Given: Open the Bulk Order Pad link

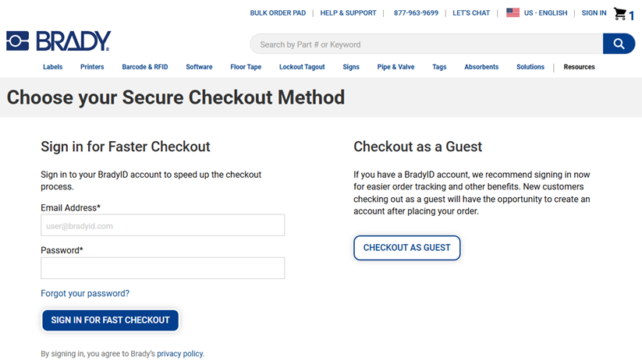Looking at the screenshot, I should (x=278, y=13).
